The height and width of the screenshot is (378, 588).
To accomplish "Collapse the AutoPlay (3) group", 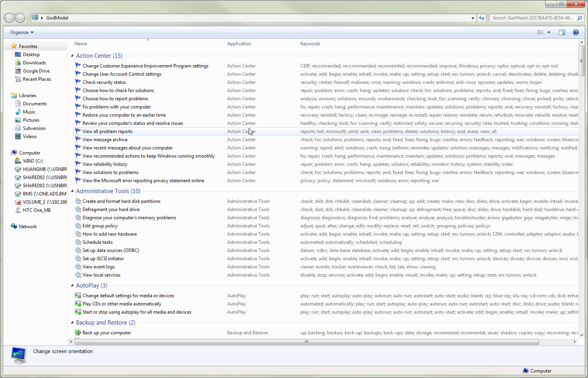I will point(72,286).
